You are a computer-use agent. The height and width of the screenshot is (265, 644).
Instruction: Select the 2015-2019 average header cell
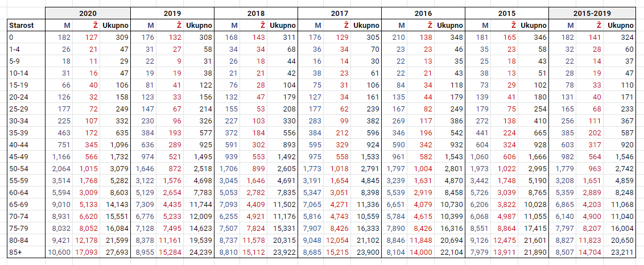click(x=592, y=13)
